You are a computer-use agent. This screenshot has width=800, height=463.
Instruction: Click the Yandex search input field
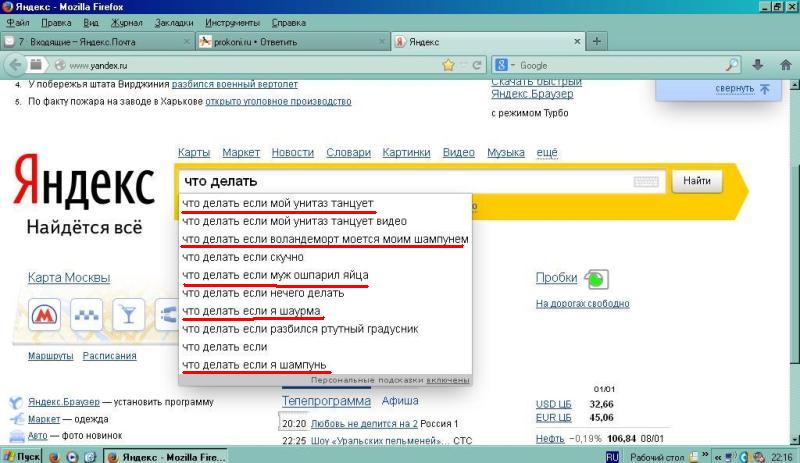pyautogui.click(x=400, y=182)
